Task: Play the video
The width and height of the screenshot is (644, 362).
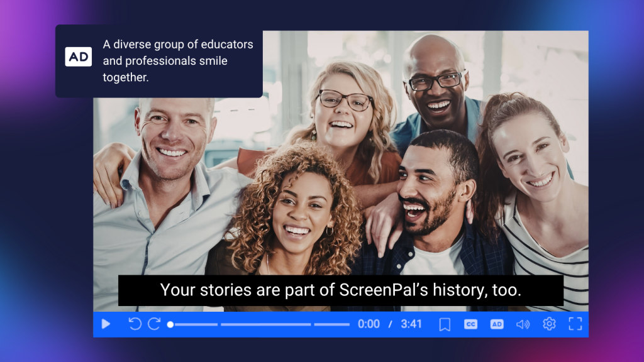Action: click(106, 324)
